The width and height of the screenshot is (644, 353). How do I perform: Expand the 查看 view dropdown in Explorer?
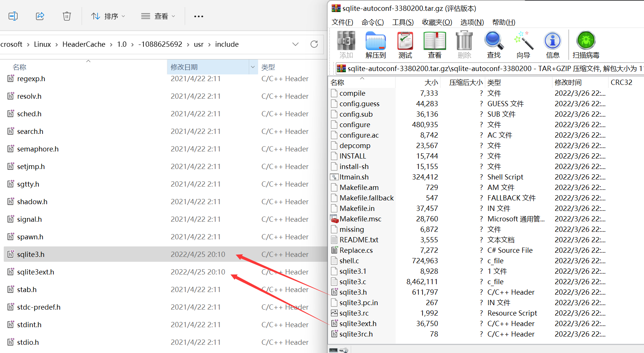coord(158,16)
